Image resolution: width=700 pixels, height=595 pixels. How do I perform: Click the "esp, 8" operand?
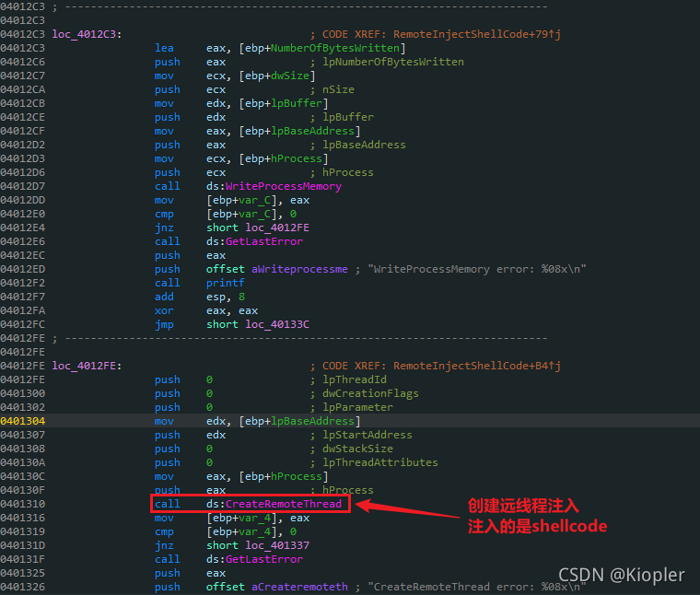(x=226, y=297)
